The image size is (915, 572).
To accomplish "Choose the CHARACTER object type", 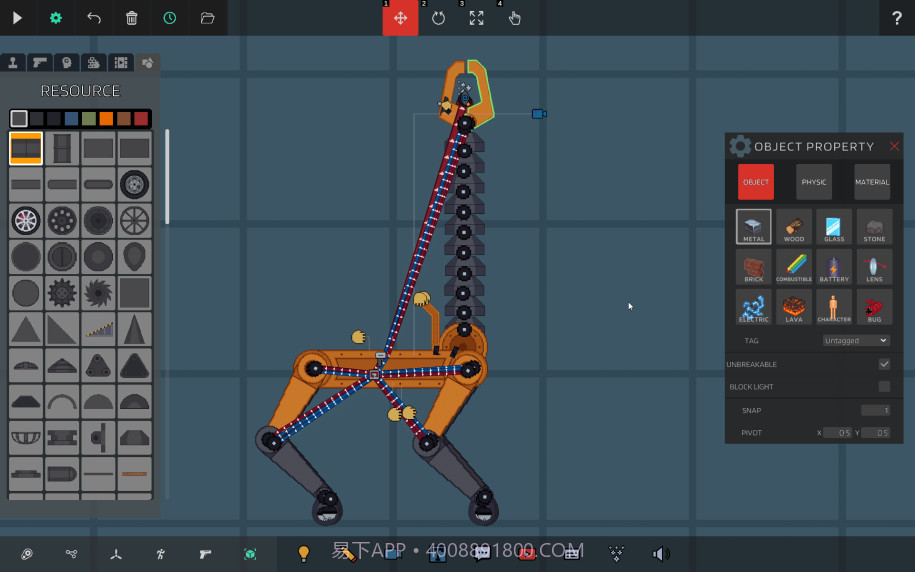I will tap(834, 307).
